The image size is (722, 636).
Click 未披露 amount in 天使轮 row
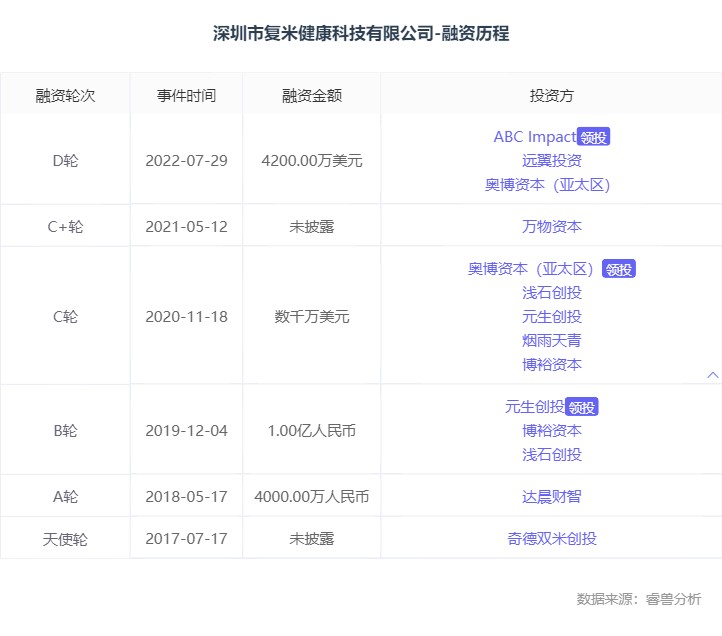(312, 538)
